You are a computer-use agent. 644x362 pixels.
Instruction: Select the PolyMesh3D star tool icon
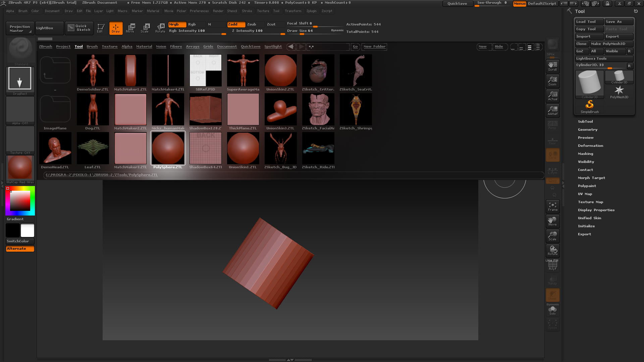[619, 92]
